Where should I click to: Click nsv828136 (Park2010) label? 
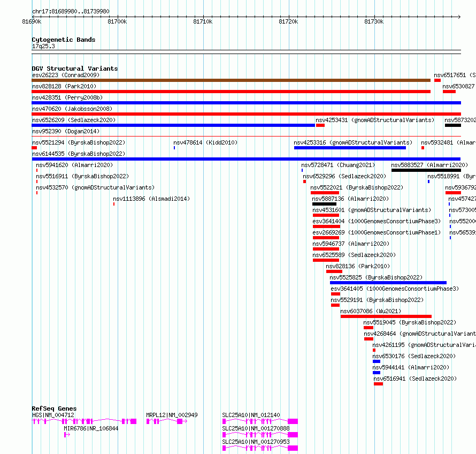tap(358, 266)
